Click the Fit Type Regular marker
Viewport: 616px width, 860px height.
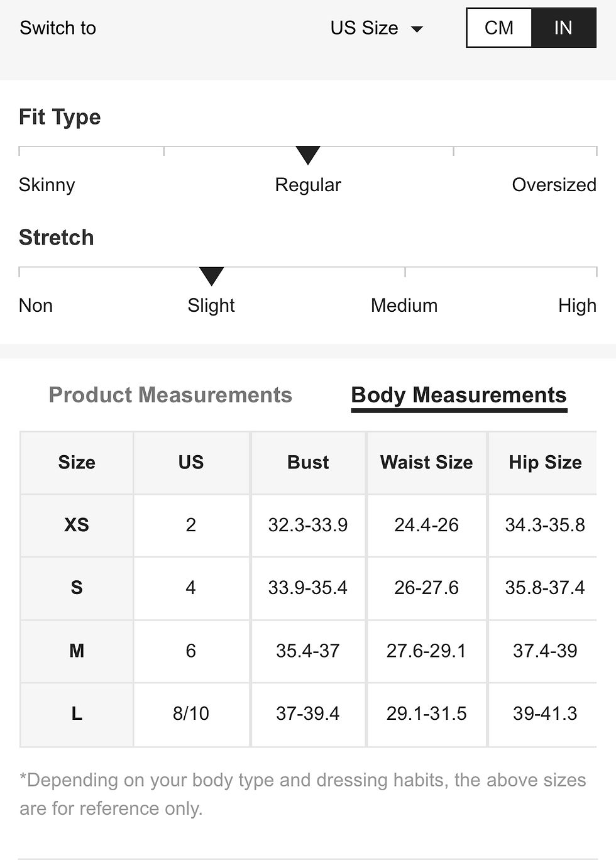[308, 155]
